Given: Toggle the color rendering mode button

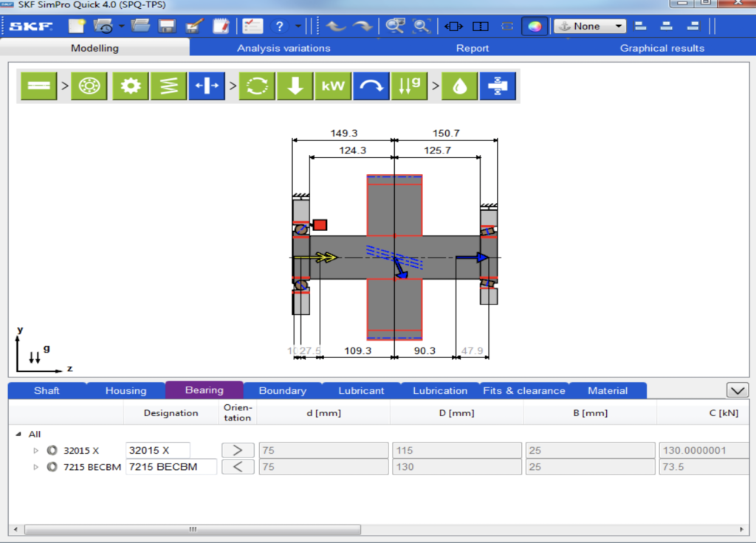Looking at the screenshot, I should pyautogui.click(x=535, y=27).
